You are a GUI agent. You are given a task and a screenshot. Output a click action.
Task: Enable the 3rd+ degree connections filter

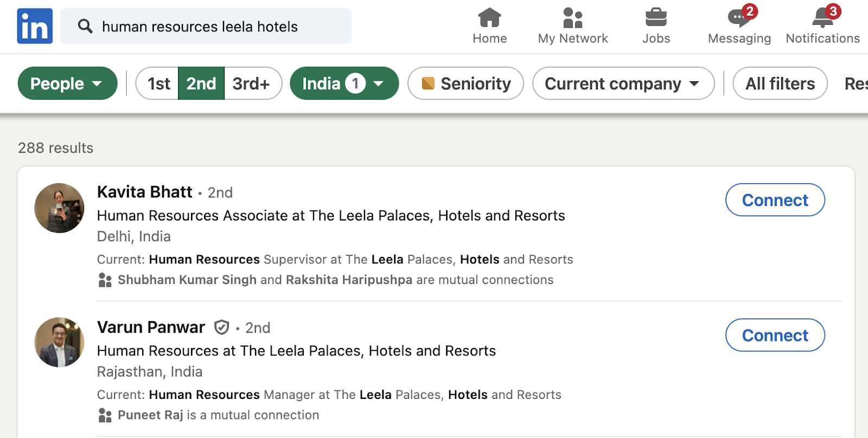[x=251, y=83]
